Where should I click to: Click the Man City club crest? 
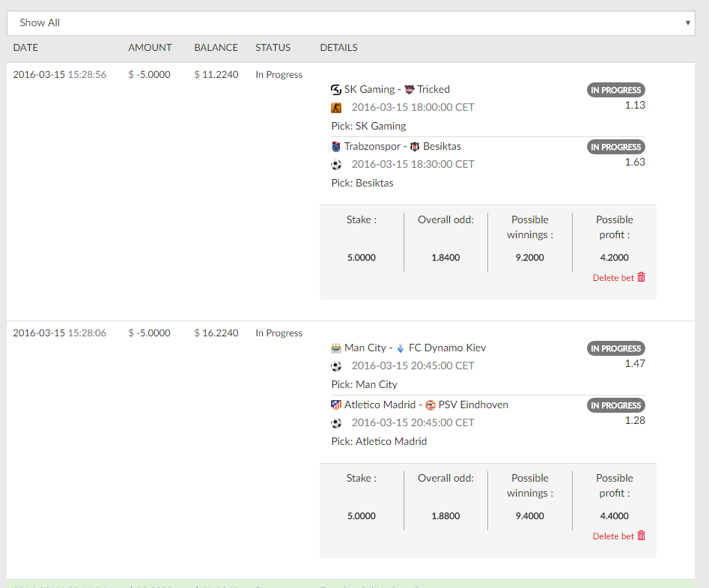click(336, 348)
